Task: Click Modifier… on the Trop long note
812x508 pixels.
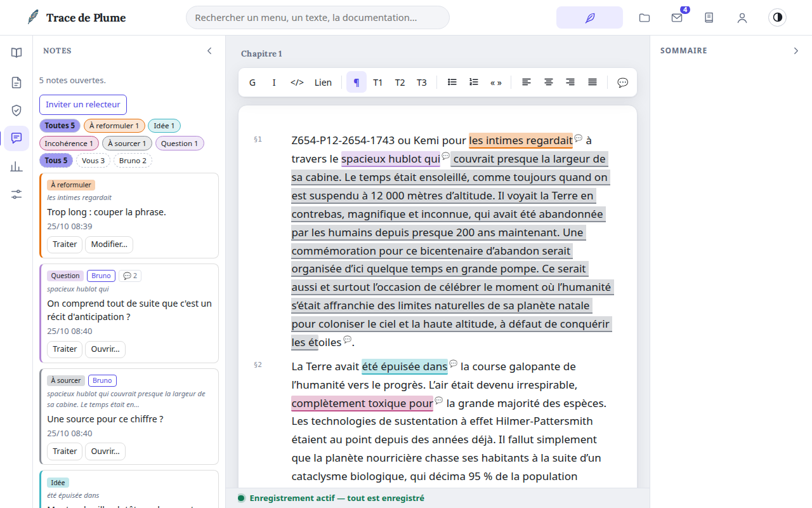Action: (109, 244)
